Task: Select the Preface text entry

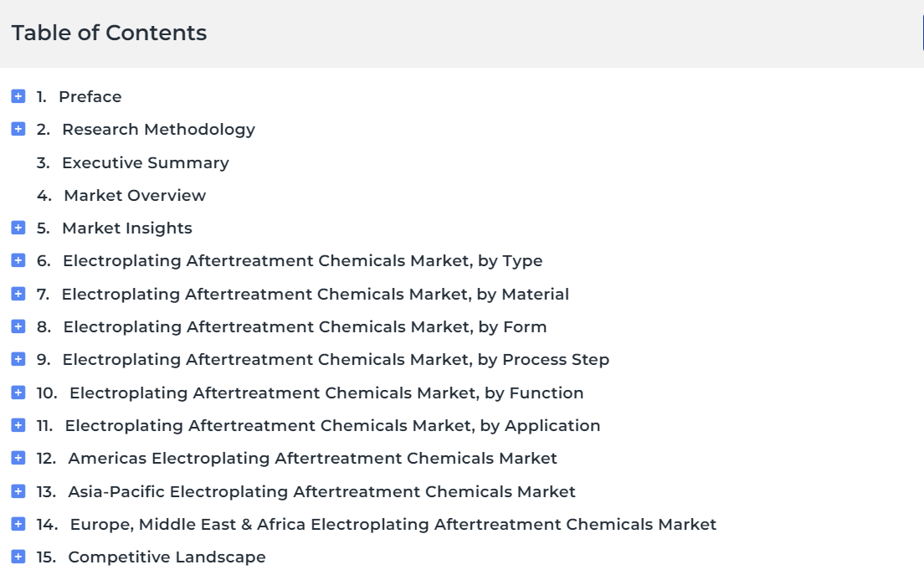Action: [90, 96]
